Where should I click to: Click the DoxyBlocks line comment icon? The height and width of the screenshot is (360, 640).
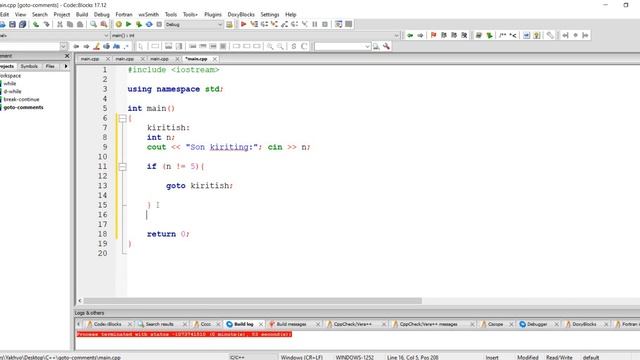513,36
